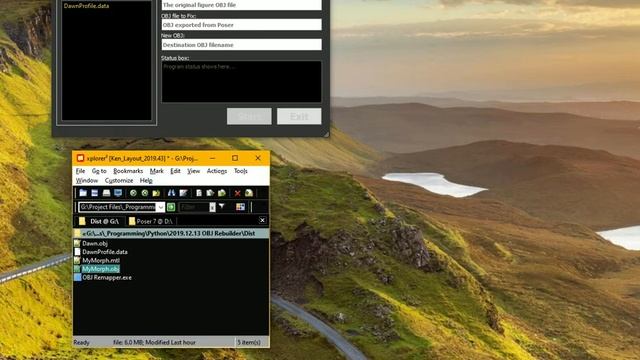The image size is (640, 360).
Task: Click the Ready status bar text
Action: tap(82, 342)
